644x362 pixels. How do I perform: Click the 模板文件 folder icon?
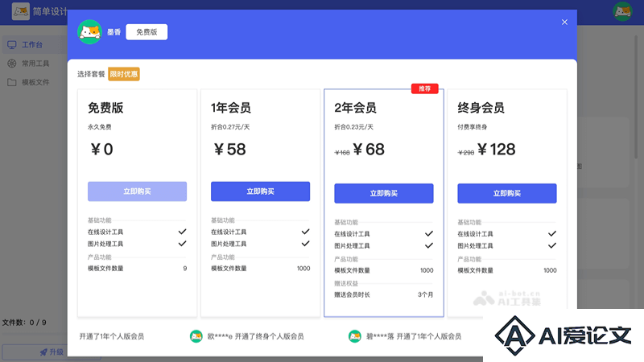(x=12, y=83)
